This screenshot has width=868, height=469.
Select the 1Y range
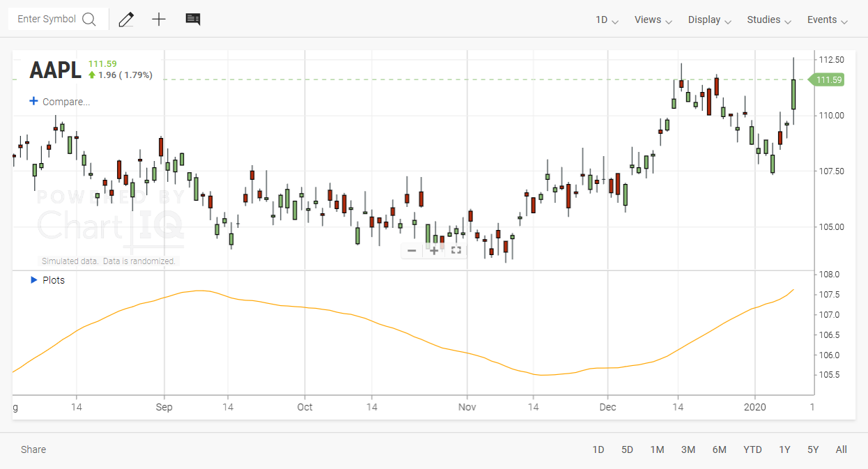coord(784,449)
